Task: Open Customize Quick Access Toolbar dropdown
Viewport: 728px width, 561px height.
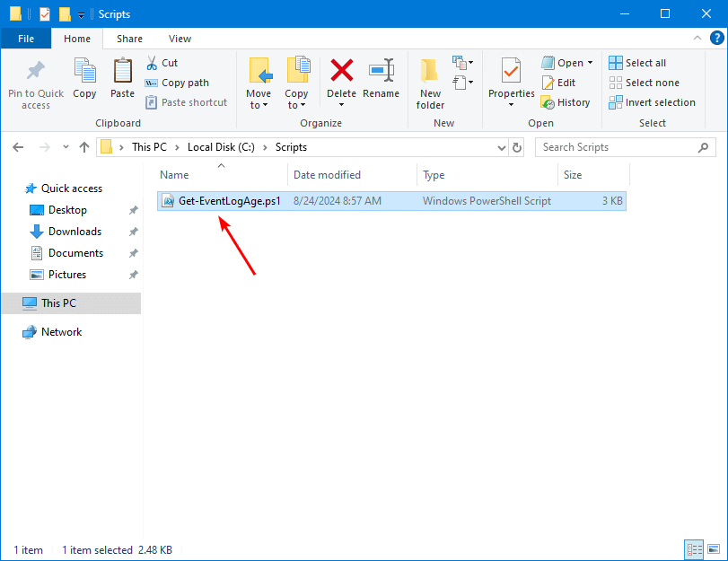Action: click(x=81, y=15)
